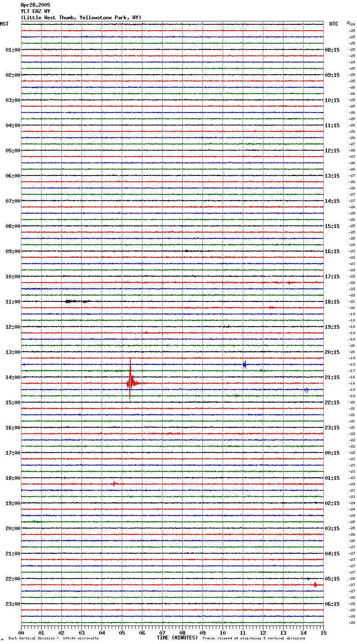The image size is (357, 644).
Task: Select the 23:00 MST time label
Action: [x=13, y=604]
